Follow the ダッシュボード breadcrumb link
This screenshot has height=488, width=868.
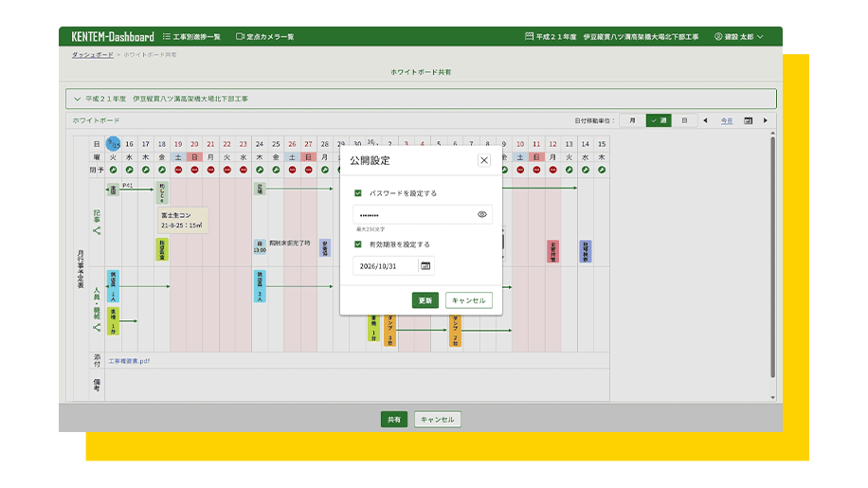(x=93, y=55)
